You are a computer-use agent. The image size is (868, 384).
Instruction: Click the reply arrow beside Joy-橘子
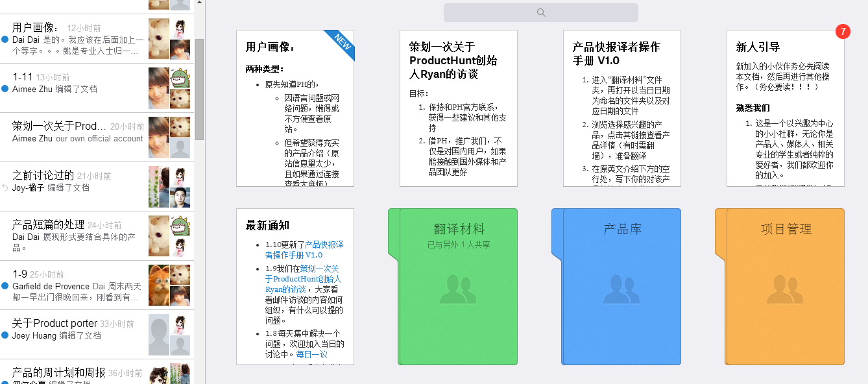(x=5, y=187)
